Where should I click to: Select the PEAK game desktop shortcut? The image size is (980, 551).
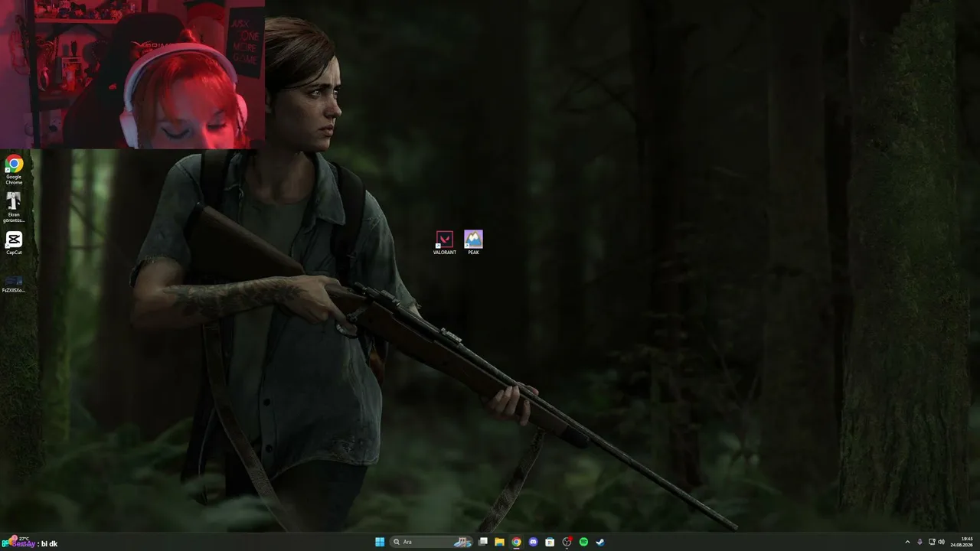pos(473,243)
